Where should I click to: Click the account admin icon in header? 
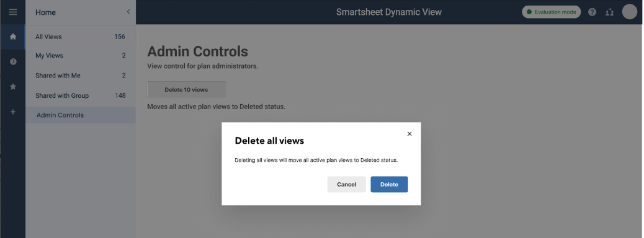click(x=609, y=12)
